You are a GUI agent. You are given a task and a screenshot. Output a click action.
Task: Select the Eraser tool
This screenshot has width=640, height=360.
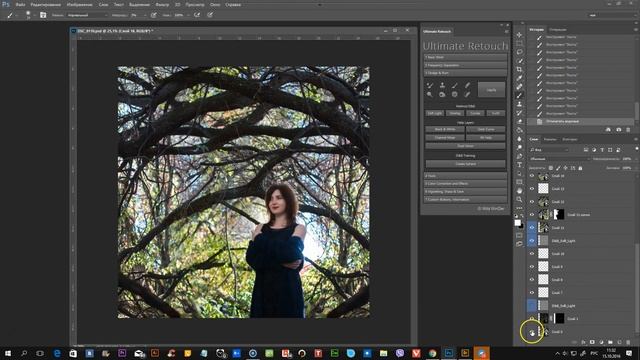click(x=519, y=121)
